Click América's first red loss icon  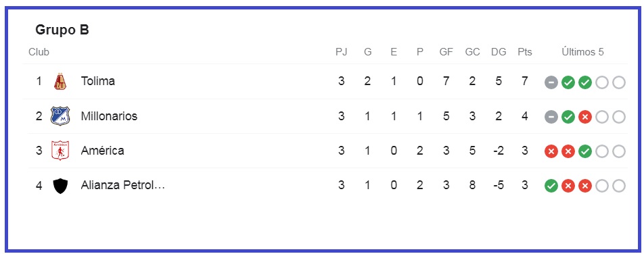(551, 152)
